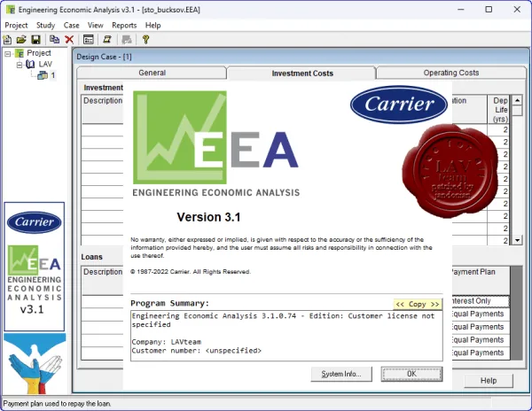The height and width of the screenshot is (411, 532).
Task: Open the Reports menu
Action: 124,26
